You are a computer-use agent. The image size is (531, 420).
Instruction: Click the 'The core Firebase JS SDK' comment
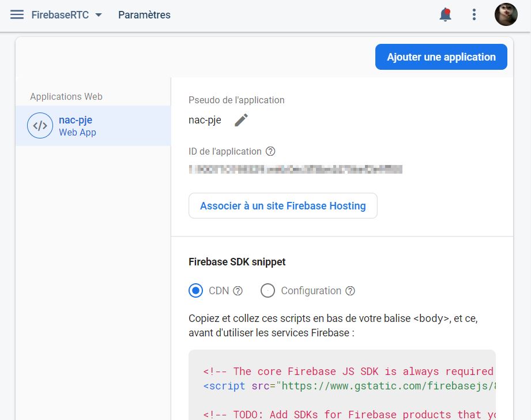(348, 372)
